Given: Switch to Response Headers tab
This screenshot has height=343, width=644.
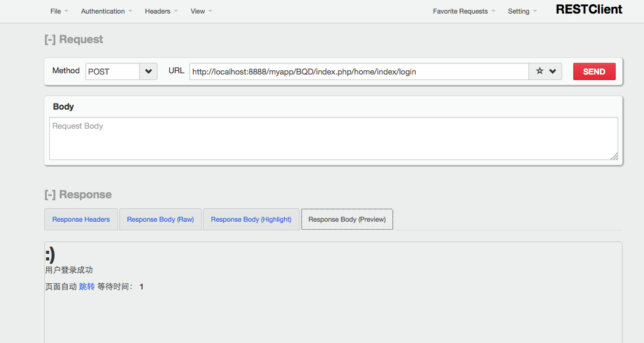Looking at the screenshot, I should tap(81, 219).
